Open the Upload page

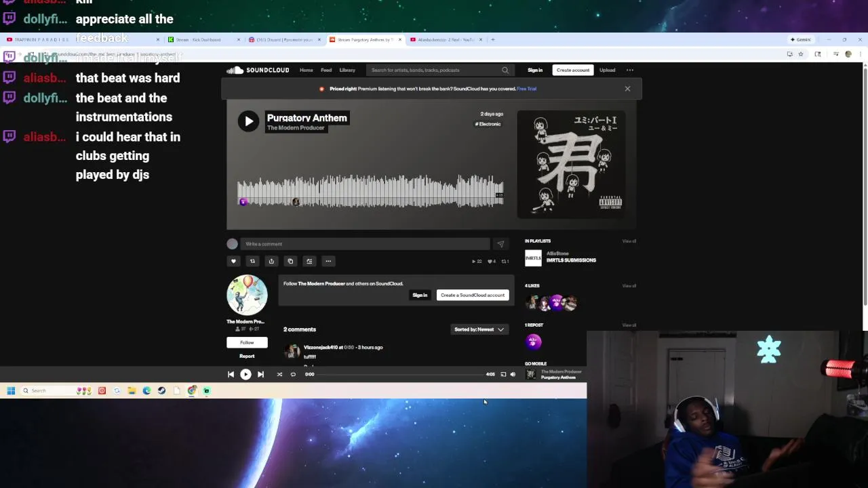pyautogui.click(x=607, y=70)
